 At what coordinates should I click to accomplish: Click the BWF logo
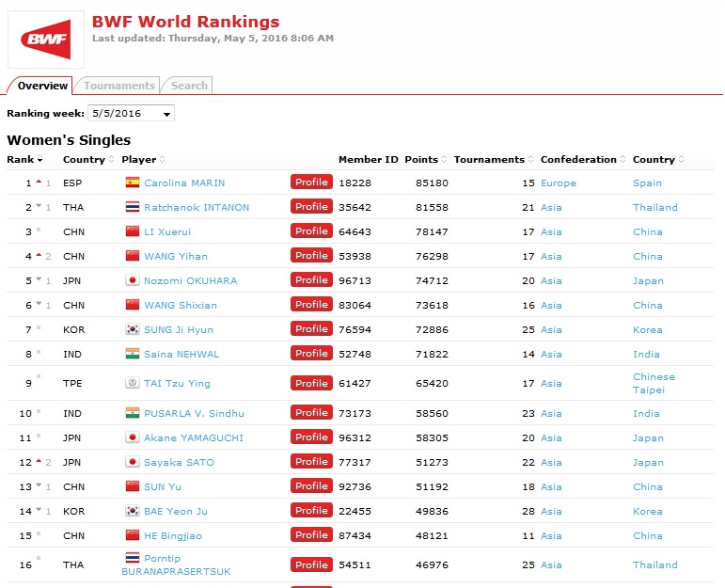tap(46, 40)
